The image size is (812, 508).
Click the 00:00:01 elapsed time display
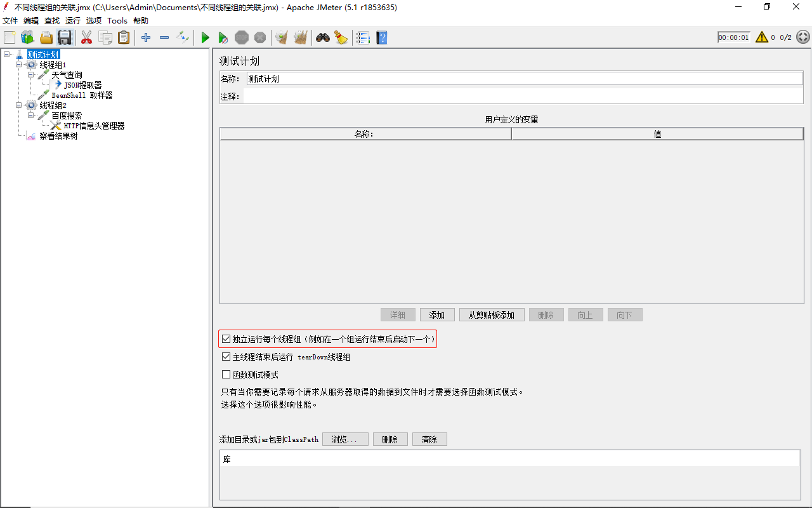point(734,37)
